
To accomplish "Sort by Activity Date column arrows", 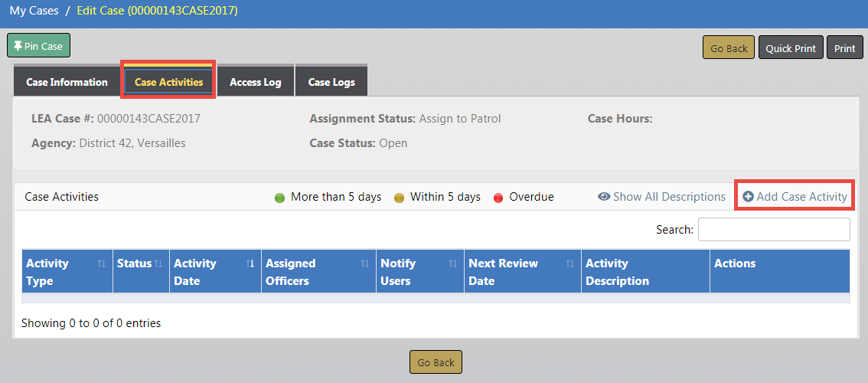I will pyautogui.click(x=250, y=264).
